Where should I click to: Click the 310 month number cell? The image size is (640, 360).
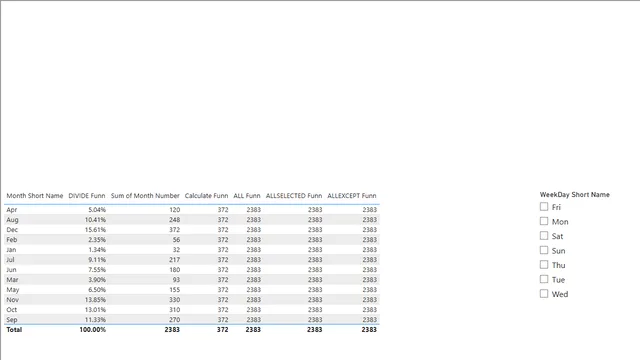[174, 310]
